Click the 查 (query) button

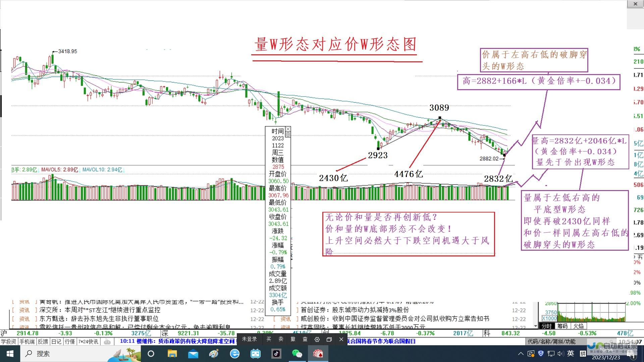click(x=305, y=339)
